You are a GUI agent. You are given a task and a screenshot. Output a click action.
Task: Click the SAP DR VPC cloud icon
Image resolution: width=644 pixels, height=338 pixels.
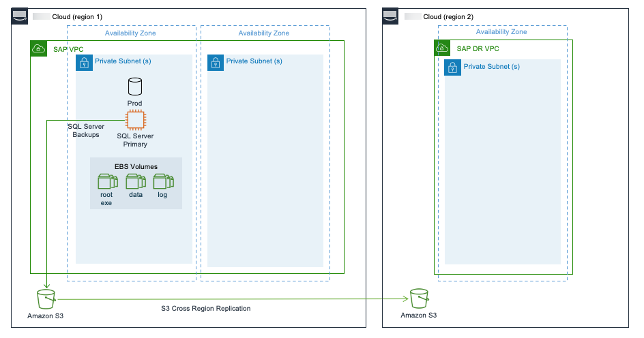click(x=442, y=48)
